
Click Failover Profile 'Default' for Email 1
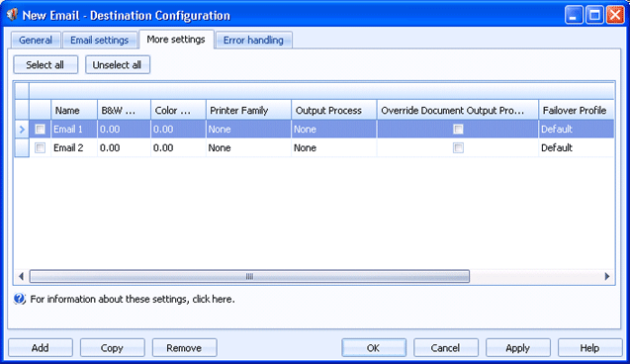coord(577,130)
